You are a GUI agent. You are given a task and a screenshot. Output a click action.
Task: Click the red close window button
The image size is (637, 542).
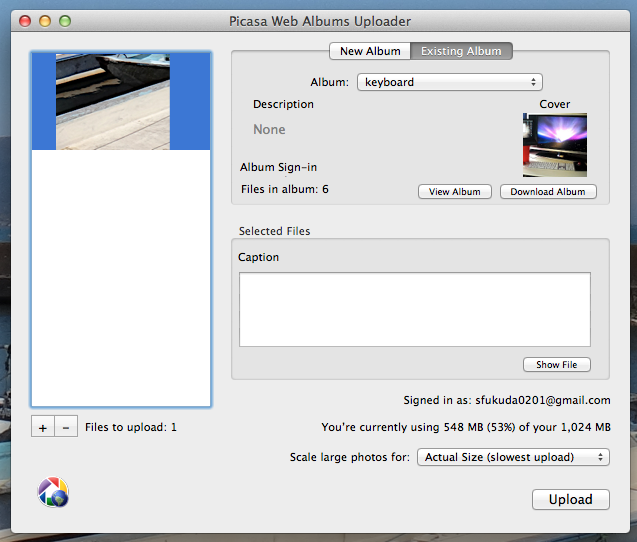[x=25, y=21]
